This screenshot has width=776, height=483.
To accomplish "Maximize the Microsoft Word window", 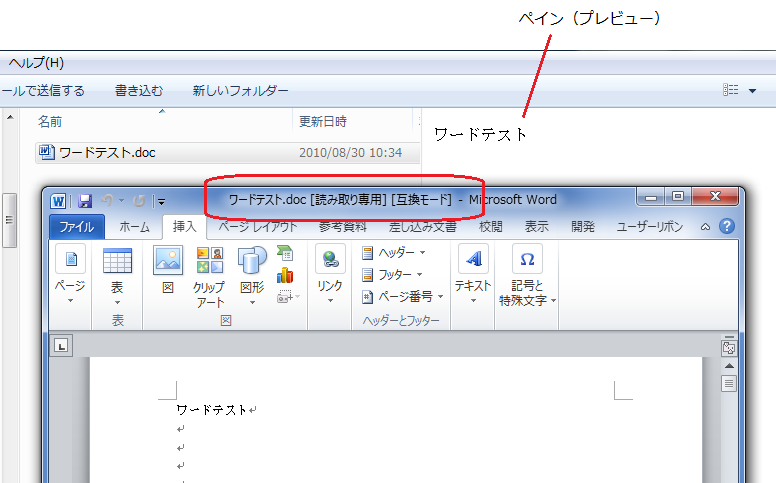I will [678, 196].
